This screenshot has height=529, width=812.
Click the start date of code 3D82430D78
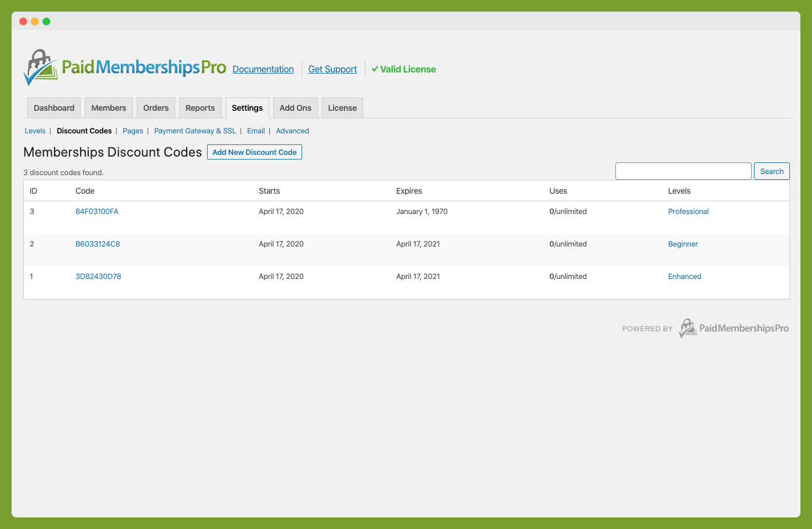[281, 277]
